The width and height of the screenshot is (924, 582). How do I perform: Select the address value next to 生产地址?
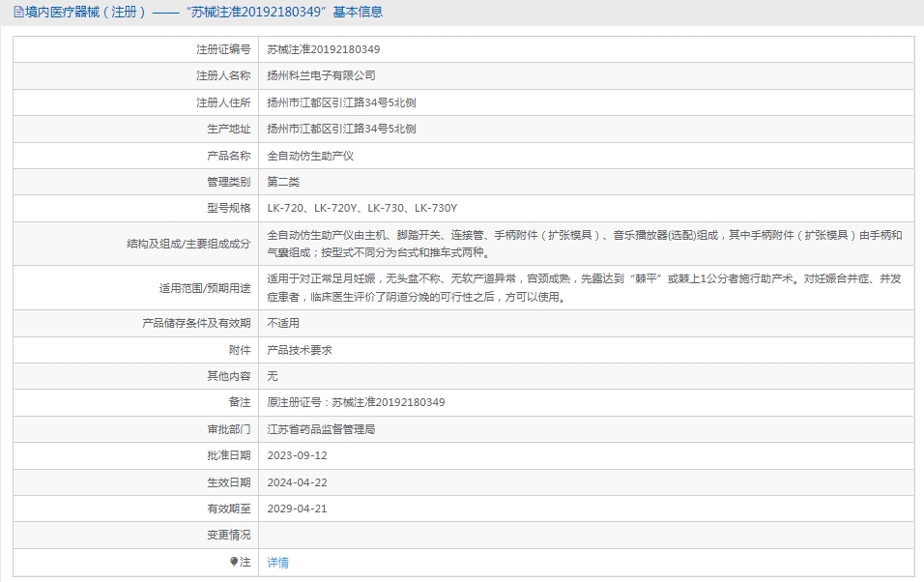pyautogui.click(x=341, y=129)
